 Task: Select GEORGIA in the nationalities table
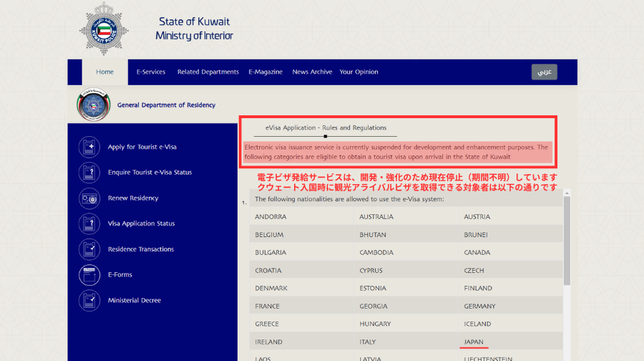click(x=374, y=307)
